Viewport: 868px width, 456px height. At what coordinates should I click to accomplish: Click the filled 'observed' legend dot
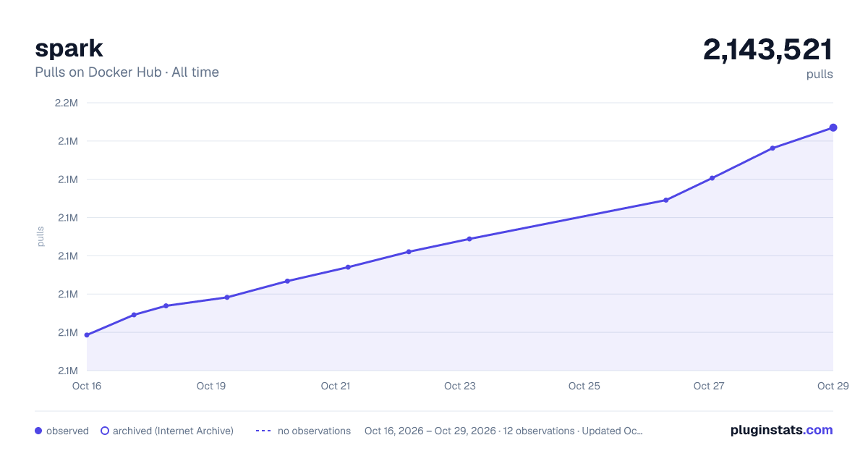pos(38,431)
